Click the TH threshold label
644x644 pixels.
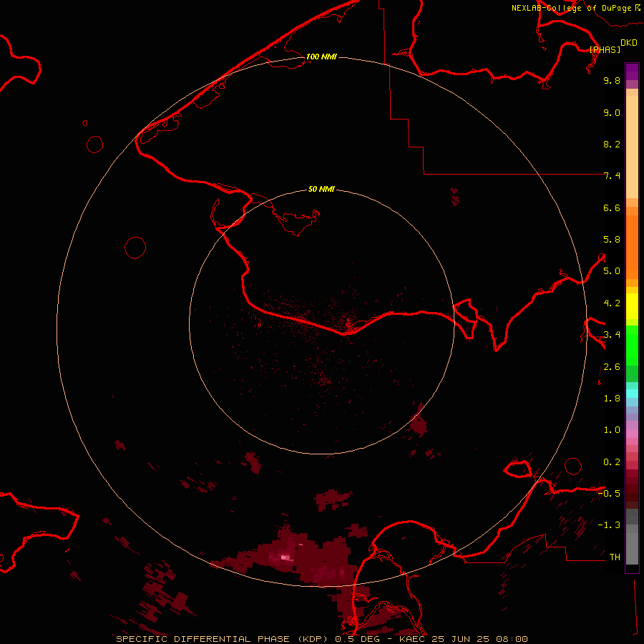click(615, 557)
